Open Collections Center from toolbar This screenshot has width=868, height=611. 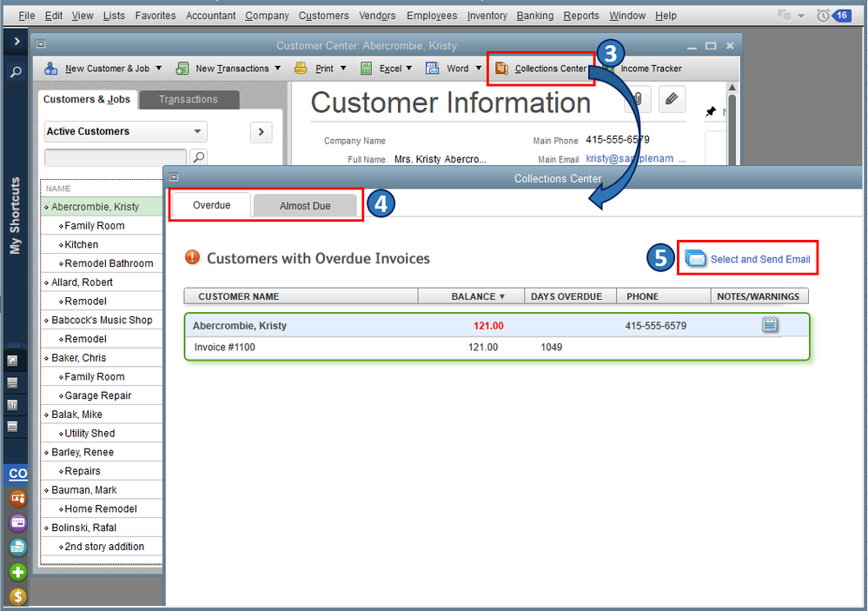click(x=540, y=68)
